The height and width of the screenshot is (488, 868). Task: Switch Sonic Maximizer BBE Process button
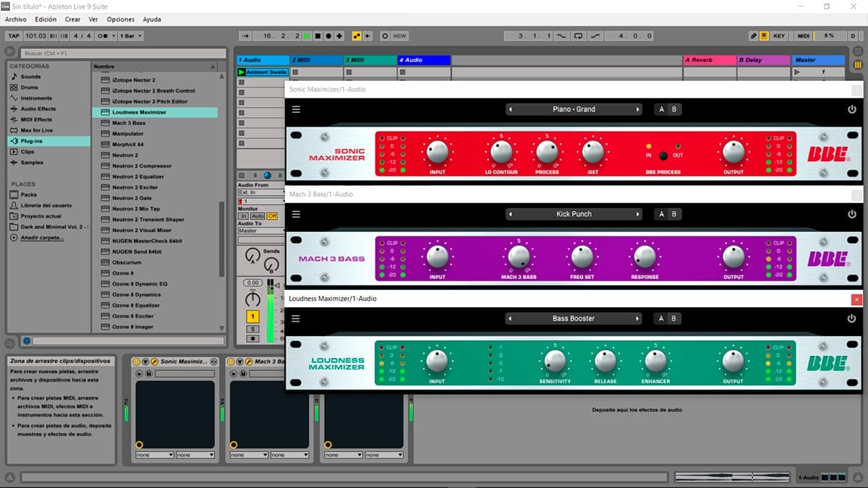[x=663, y=155]
